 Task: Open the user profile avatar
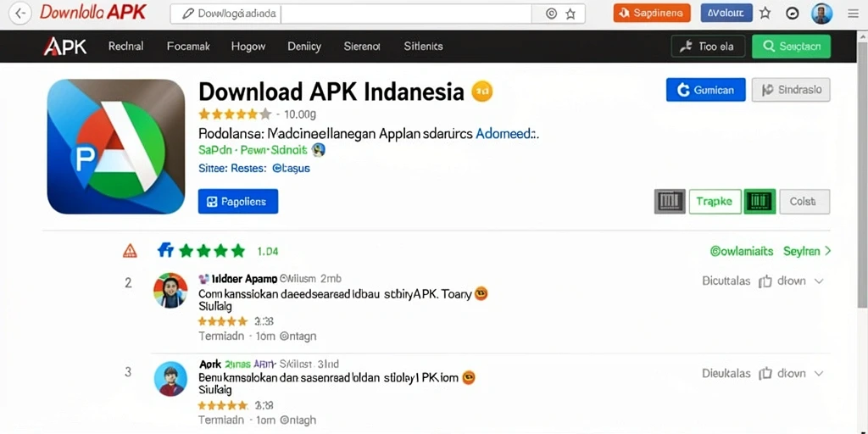click(822, 14)
